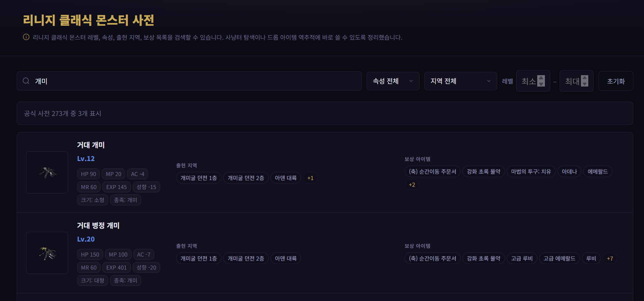Click the Lv.20 level label
644x301 pixels.
86,239
